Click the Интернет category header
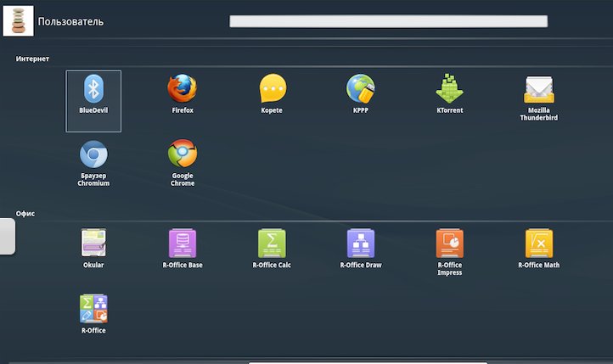613x364 pixels. pos(32,59)
